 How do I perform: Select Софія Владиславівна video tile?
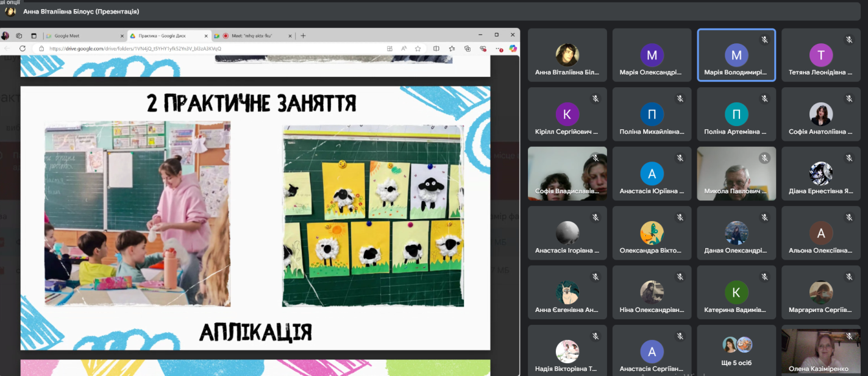point(567,174)
